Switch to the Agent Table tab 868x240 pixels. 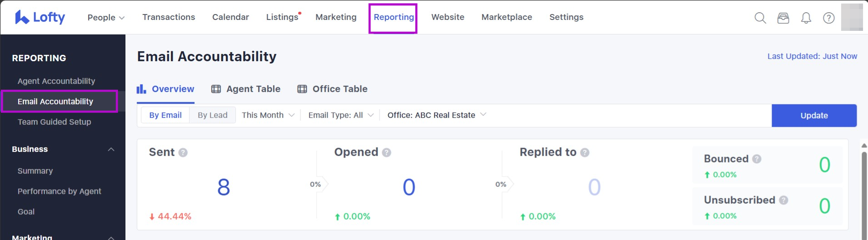(x=246, y=89)
